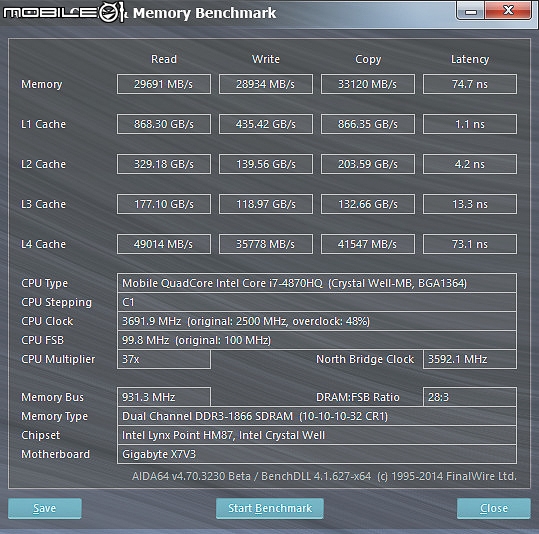The width and height of the screenshot is (539, 534).
Task: Select L2 Cache Copy 203.59 GB/s
Action: [x=367, y=164]
